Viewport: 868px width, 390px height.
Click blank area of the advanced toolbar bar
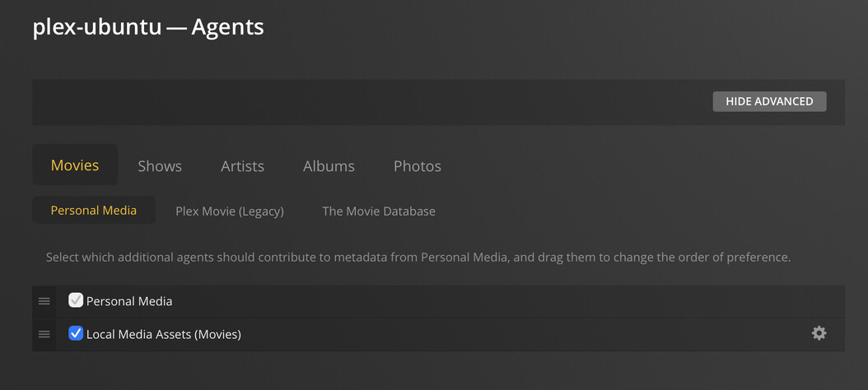pos(371,102)
